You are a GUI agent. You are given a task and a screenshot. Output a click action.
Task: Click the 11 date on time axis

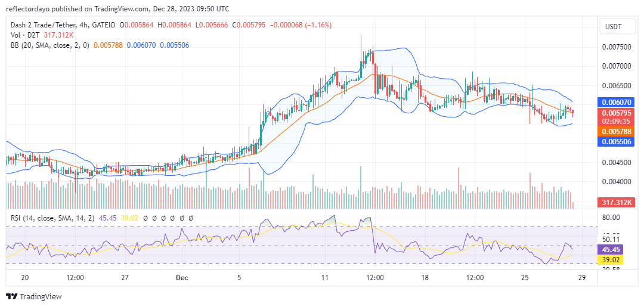[x=325, y=277]
